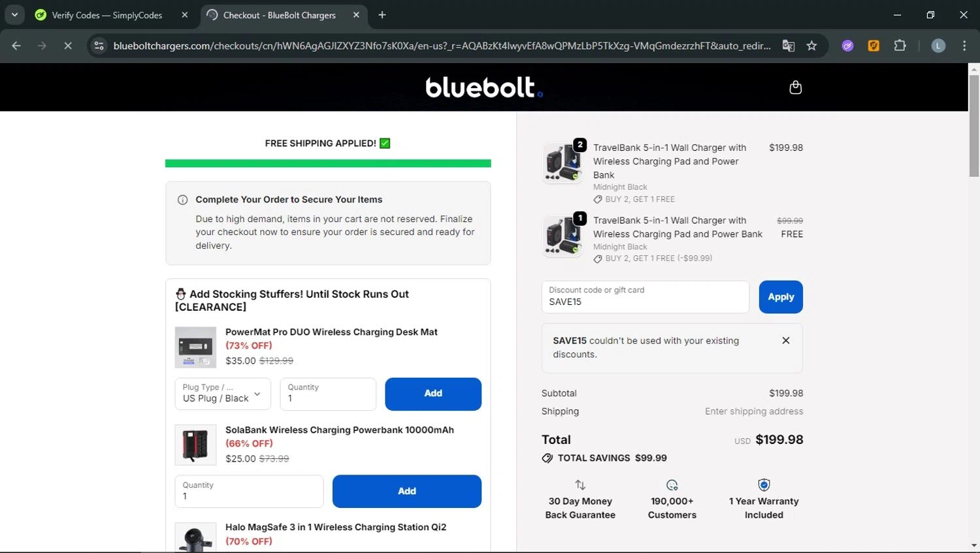This screenshot has height=553, width=980.
Task: Click the discount code or gift card field
Action: [645, 297]
